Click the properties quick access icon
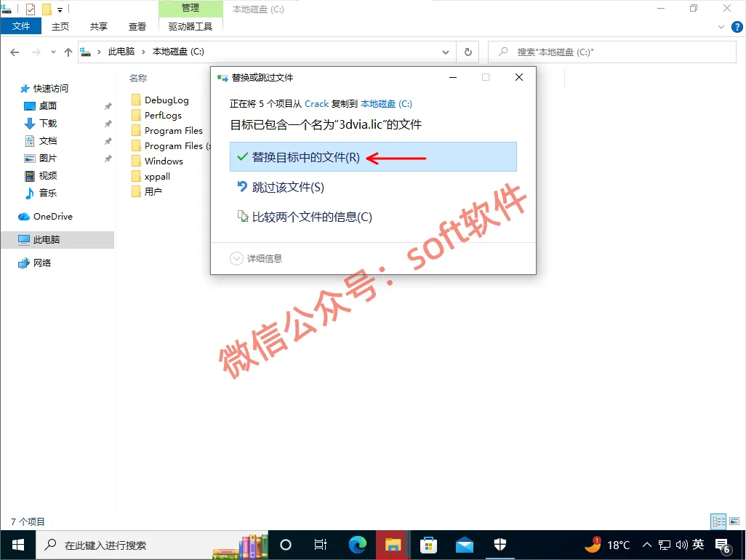The width and height of the screenshot is (746, 560). (x=31, y=9)
